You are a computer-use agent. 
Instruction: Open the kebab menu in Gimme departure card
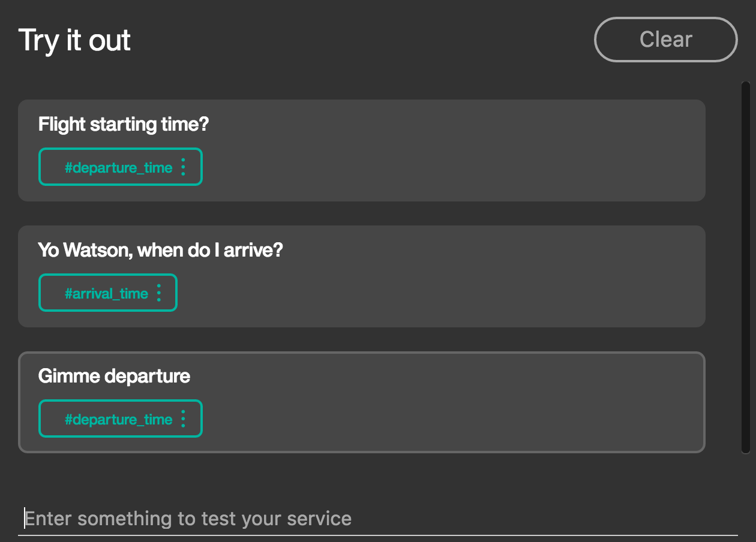tap(183, 419)
